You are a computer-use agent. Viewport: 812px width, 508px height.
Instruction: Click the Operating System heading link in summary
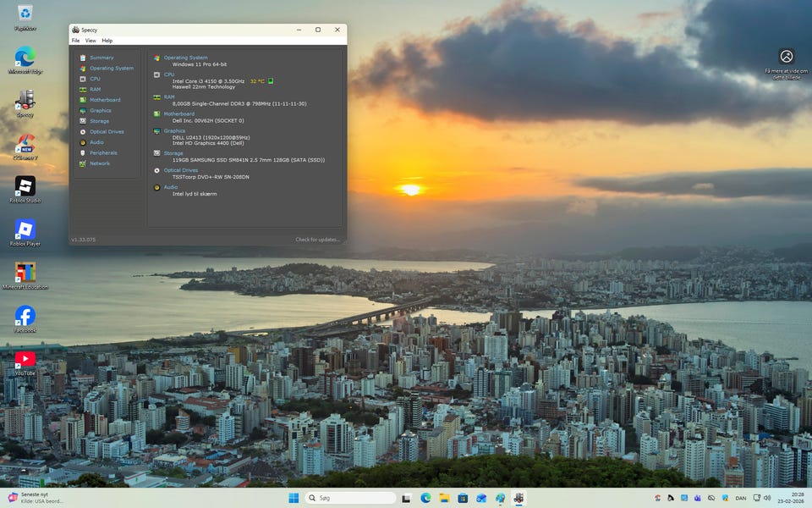185,58
